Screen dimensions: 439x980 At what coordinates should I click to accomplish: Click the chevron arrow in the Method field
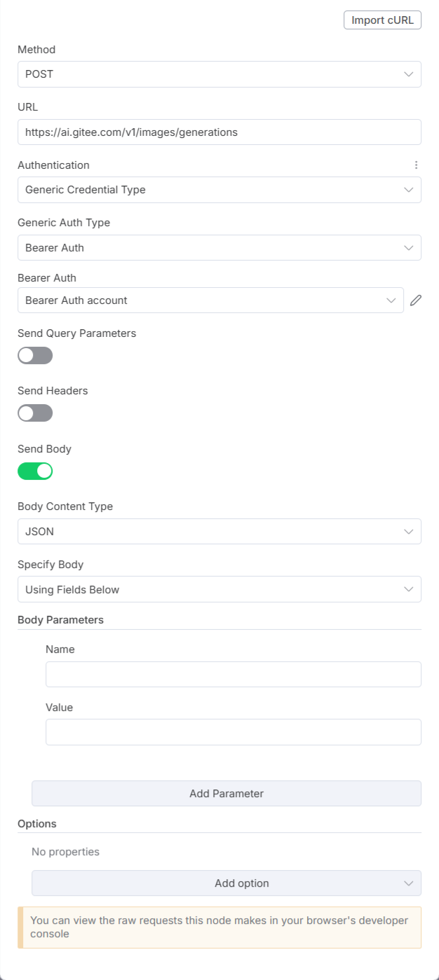click(409, 74)
